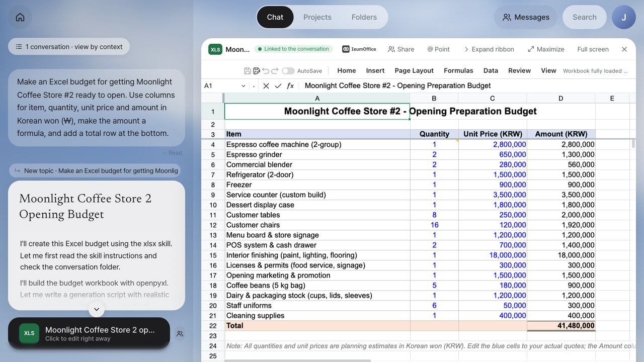
Task: Select the Total amount cell 41,480,000
Action: tap(560, 326)
